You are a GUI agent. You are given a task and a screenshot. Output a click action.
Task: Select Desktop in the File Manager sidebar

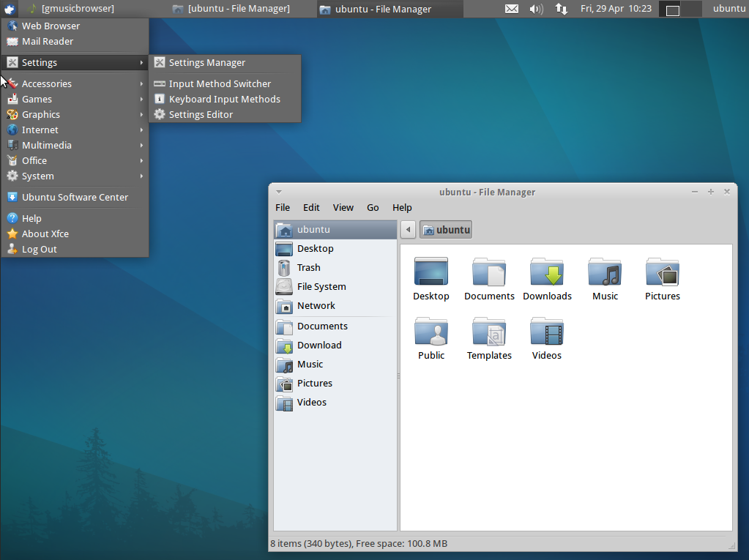[x=335, y=249]
